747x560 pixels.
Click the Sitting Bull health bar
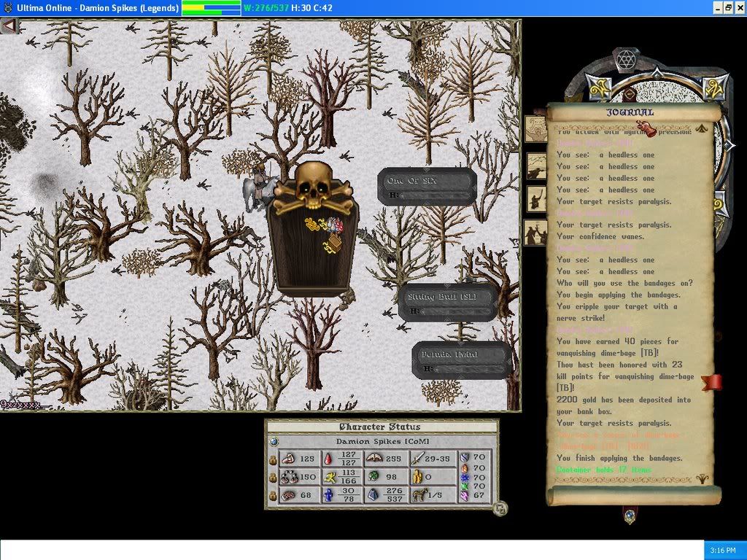coord(448,303)
